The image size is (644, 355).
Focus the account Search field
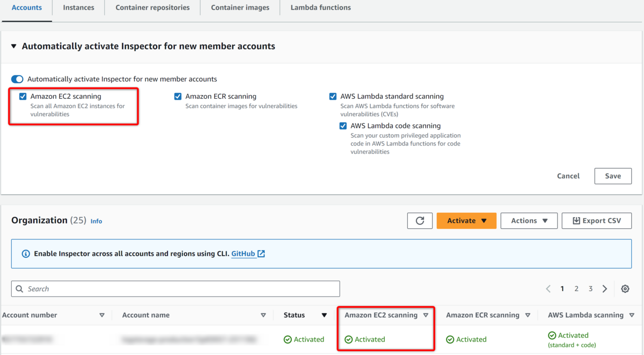pos(175,289)
